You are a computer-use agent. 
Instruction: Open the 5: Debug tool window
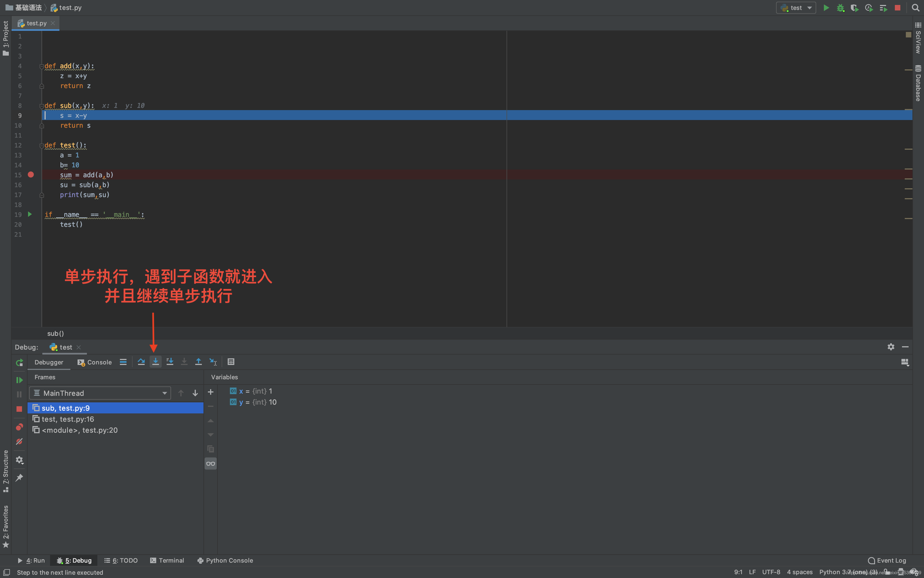coord(74,560)
